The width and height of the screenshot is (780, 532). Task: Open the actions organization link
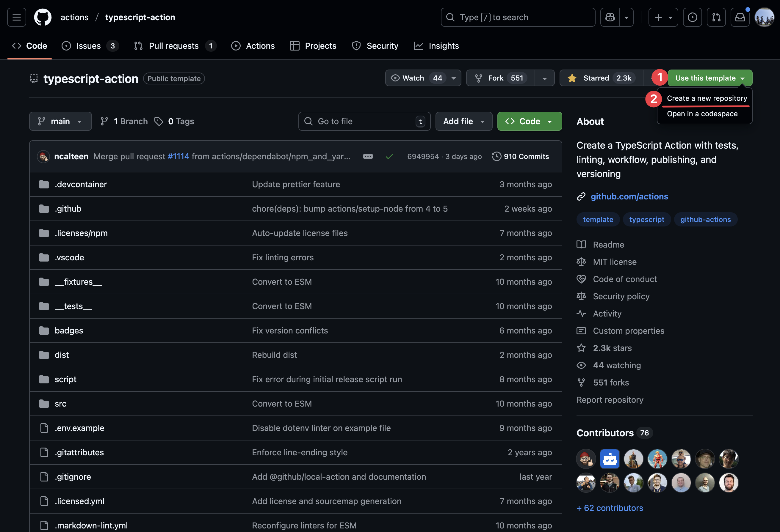click(x=74, y=17)
